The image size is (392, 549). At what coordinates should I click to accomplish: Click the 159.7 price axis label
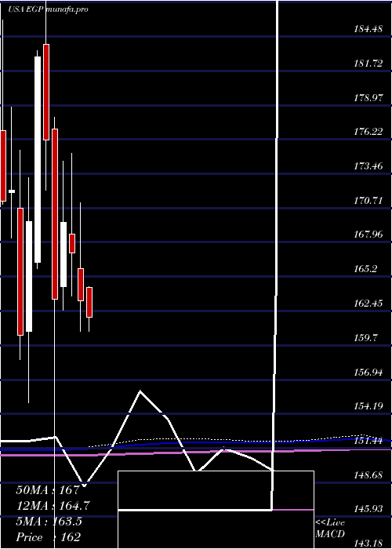click(x=365, y=337)
